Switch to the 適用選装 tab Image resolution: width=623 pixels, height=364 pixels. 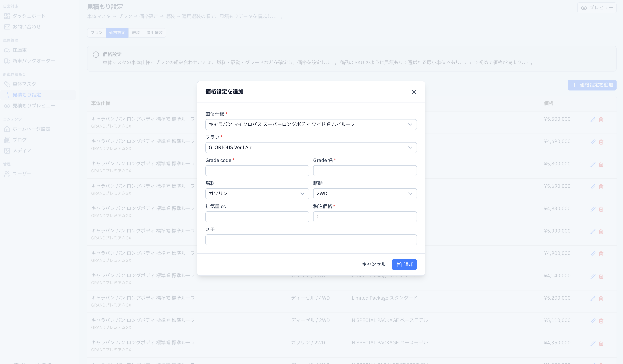(154, 33)
